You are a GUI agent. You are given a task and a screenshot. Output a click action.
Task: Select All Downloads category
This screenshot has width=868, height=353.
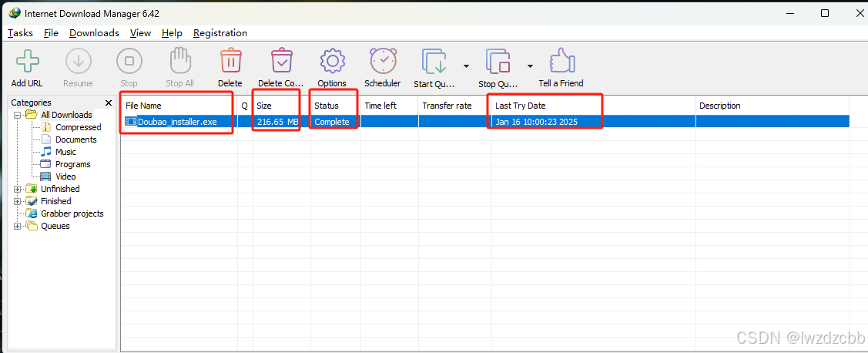[66, 115]
